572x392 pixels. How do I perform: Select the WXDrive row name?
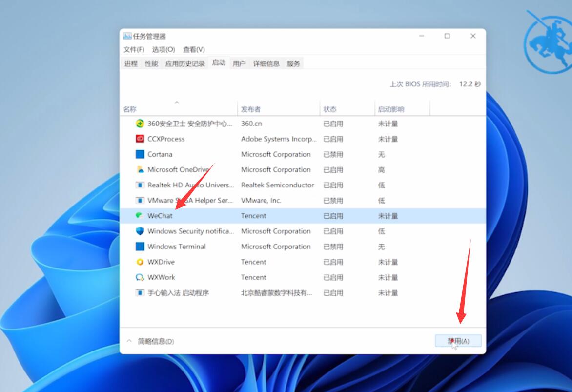coord(161,262)
